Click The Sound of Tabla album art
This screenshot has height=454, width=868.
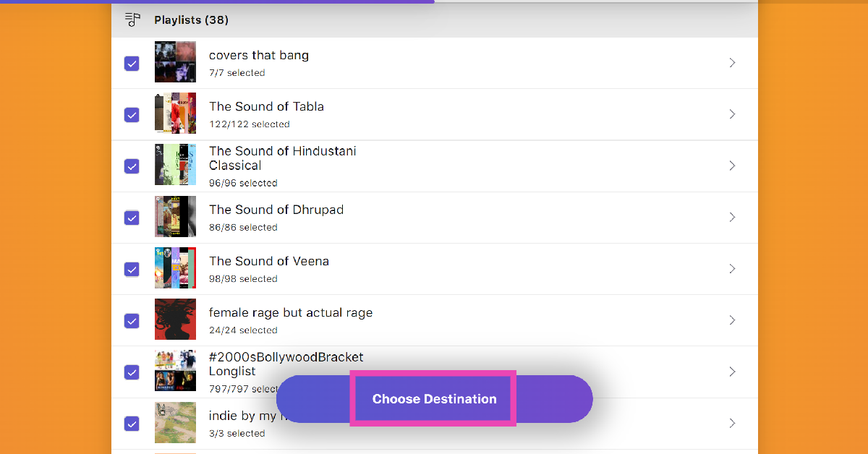[x=175, y=113]
